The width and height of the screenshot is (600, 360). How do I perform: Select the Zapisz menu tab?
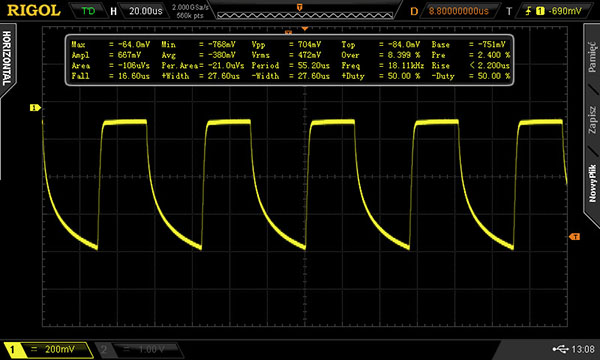coord(592,120)
